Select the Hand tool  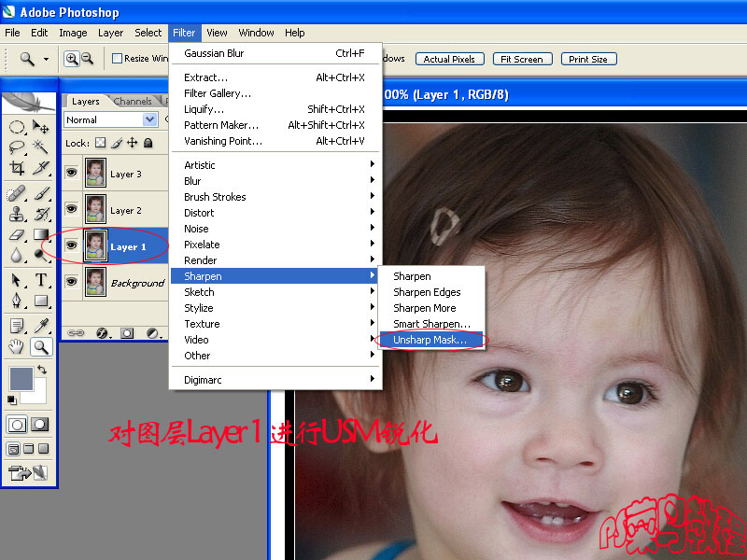17,347
